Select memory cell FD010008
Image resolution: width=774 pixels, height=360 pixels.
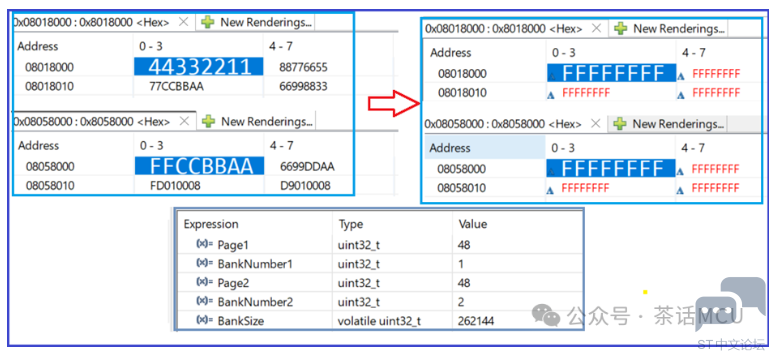pos(175,186)
